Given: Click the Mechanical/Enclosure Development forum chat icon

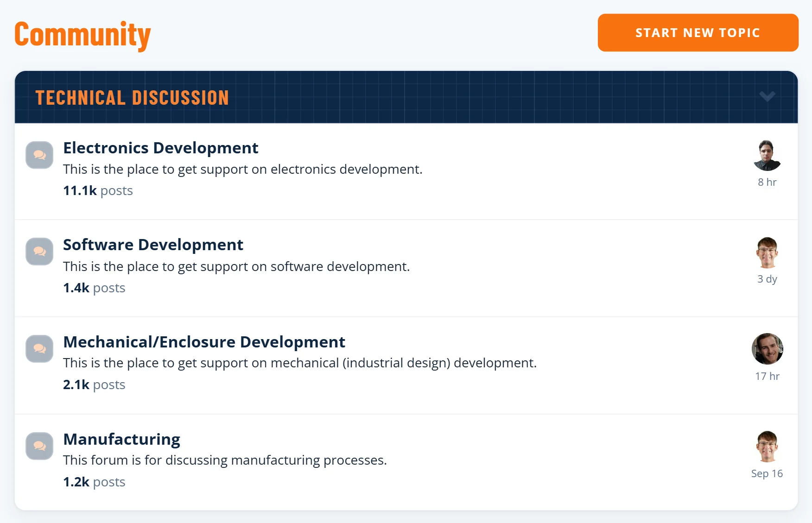Looking at the screenshot, I should pos(39,349).
